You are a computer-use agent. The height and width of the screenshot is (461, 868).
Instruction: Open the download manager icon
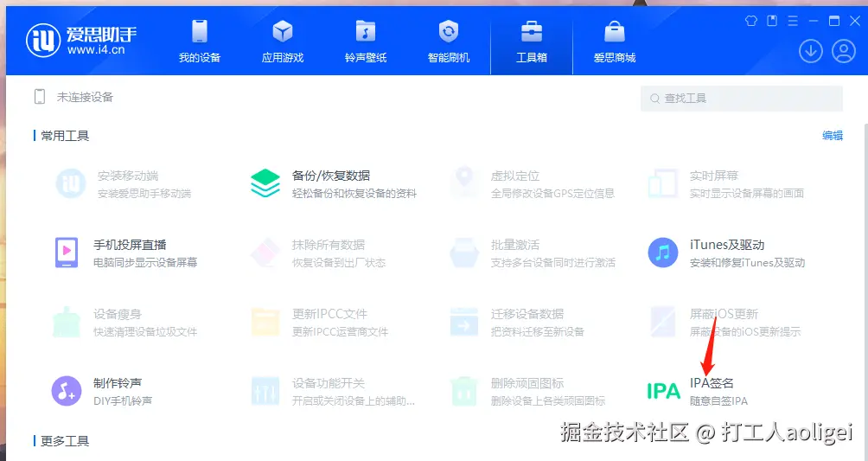tap(810, 52)
